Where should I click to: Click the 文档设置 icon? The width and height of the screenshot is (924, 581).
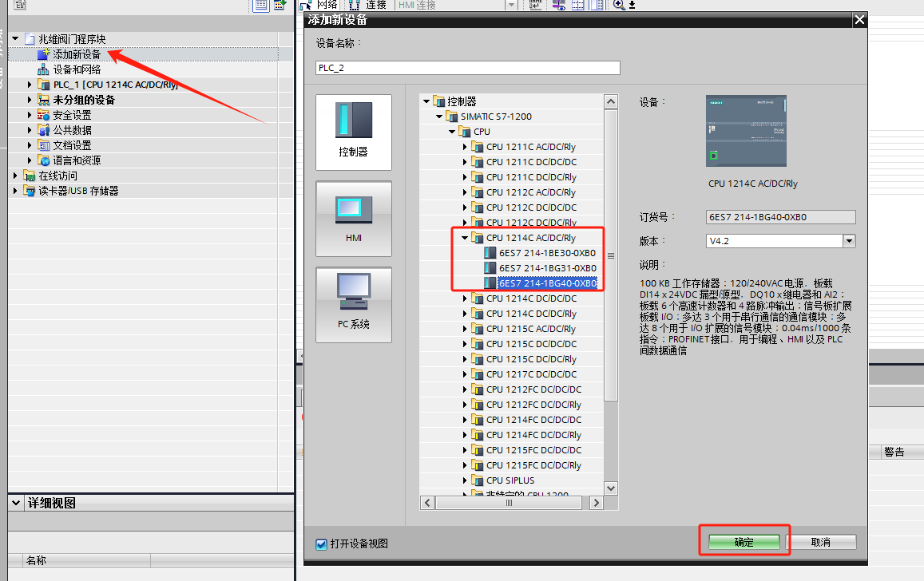(x=43, y=145)
